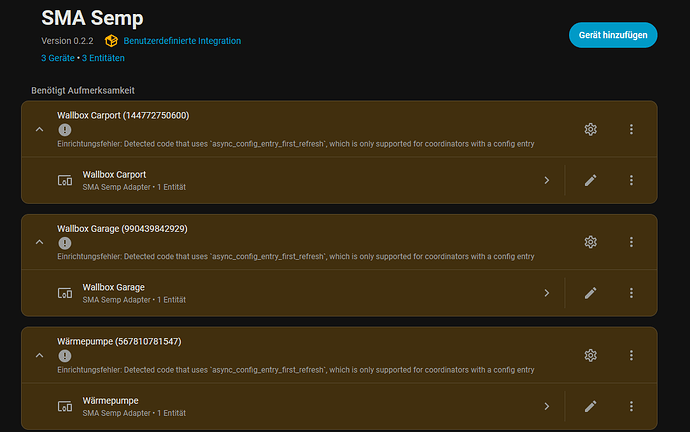Edit the Wallbox Garage device with pencil
The image size is (690, 432).
(591, 293)
